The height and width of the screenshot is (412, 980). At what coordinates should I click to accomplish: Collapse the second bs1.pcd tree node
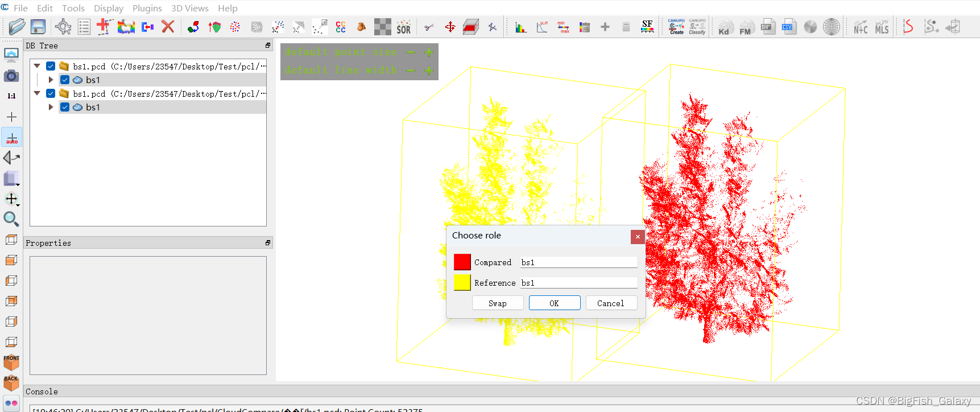coord(37,93)
